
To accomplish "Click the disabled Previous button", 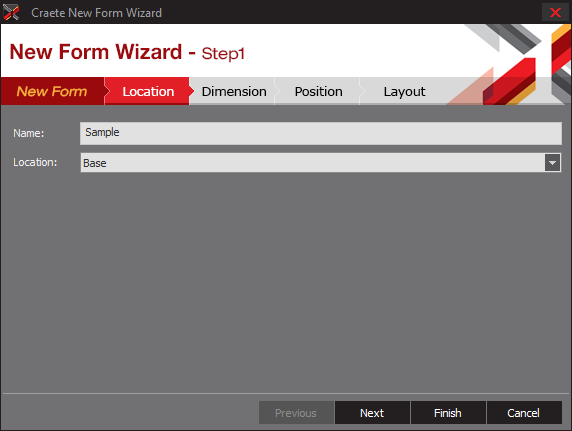I will pos(296,413).
